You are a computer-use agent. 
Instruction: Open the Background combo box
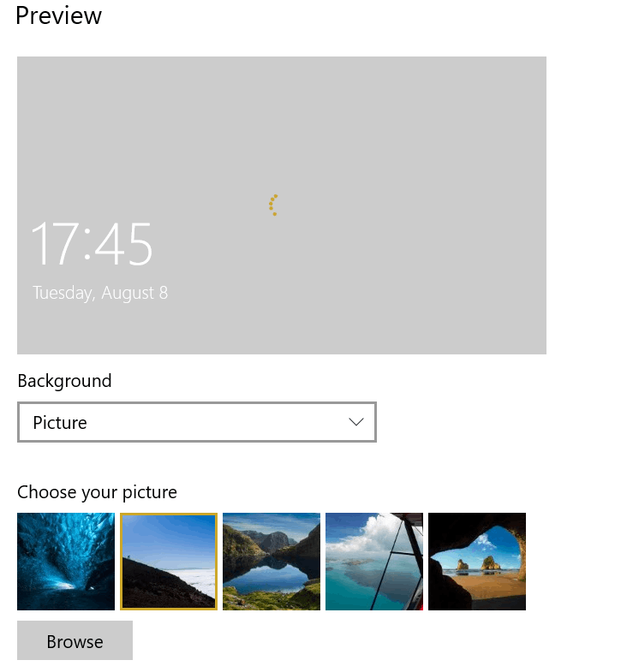tap(197, 422)
